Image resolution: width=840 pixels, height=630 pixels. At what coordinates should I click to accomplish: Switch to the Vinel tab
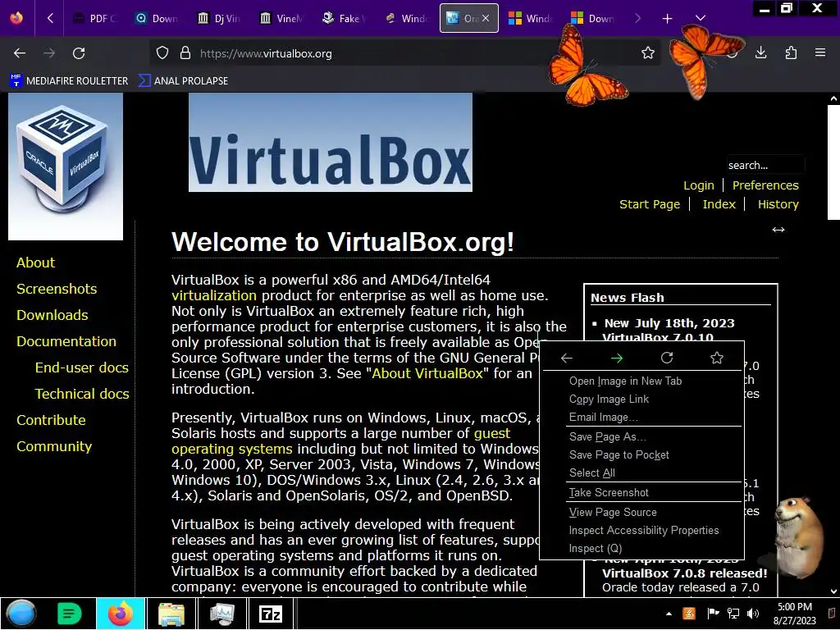pyautogui.click(x=281, y=18)
